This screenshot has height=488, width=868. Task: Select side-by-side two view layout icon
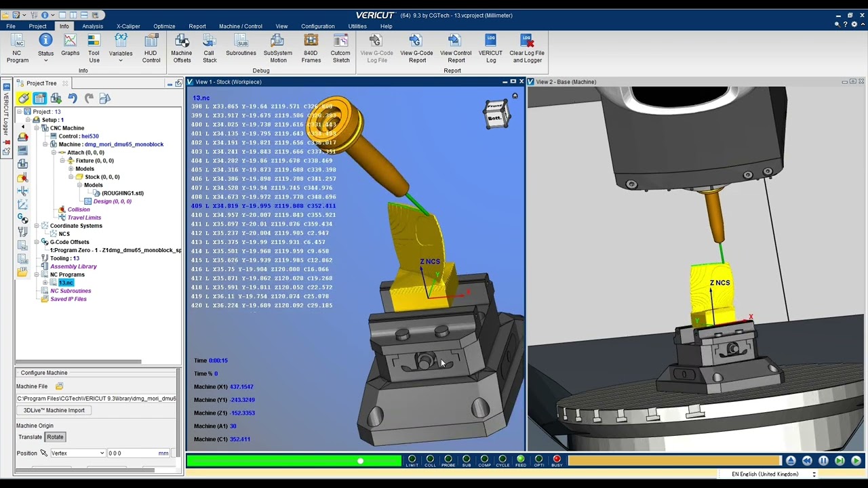[73, 15]
